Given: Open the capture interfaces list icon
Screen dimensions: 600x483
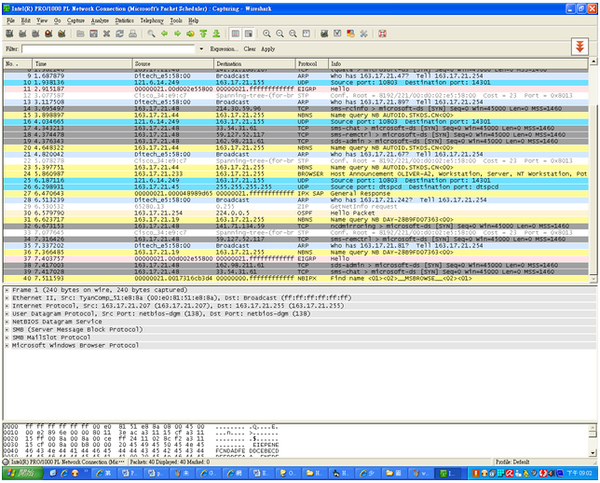Looking at the screenshot, I should click(10, 34).
